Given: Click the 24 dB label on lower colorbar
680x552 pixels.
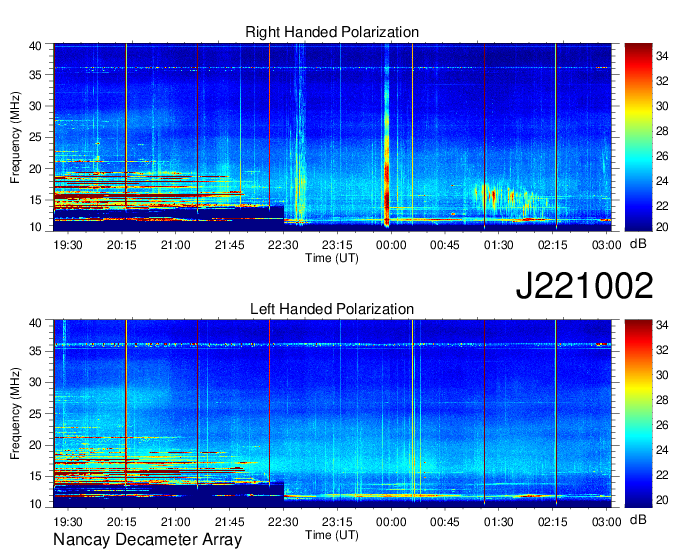Looking at the screenshot, I should click(x=662, y=450).
